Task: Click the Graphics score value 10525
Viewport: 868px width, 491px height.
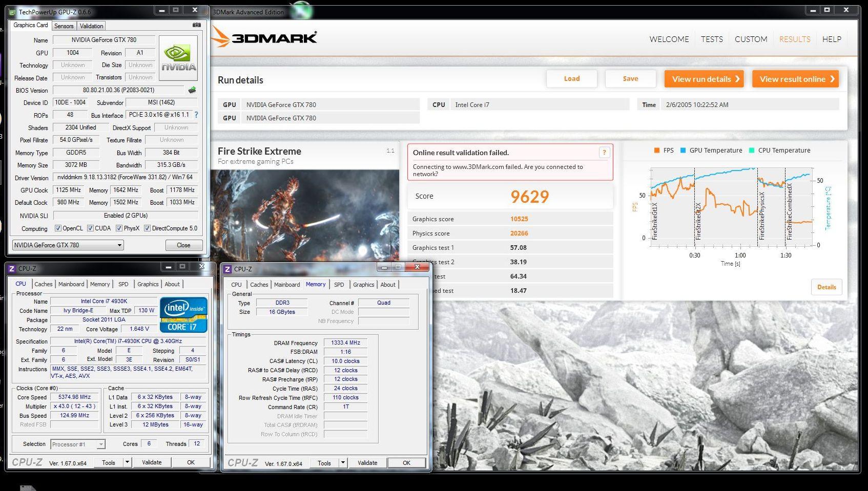Action: [x=519, y=219]
